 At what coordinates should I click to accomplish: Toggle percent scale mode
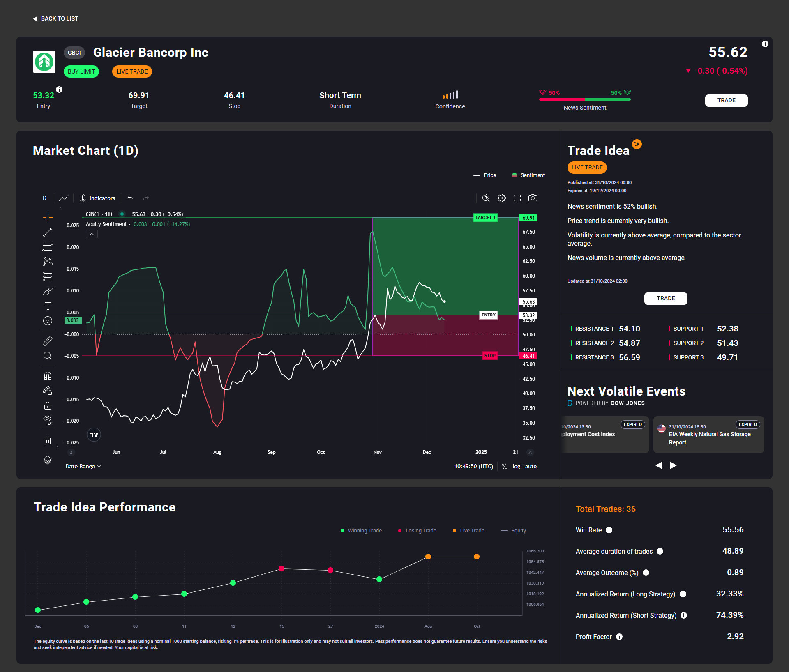pyautogui.click(x=505, y=466)
